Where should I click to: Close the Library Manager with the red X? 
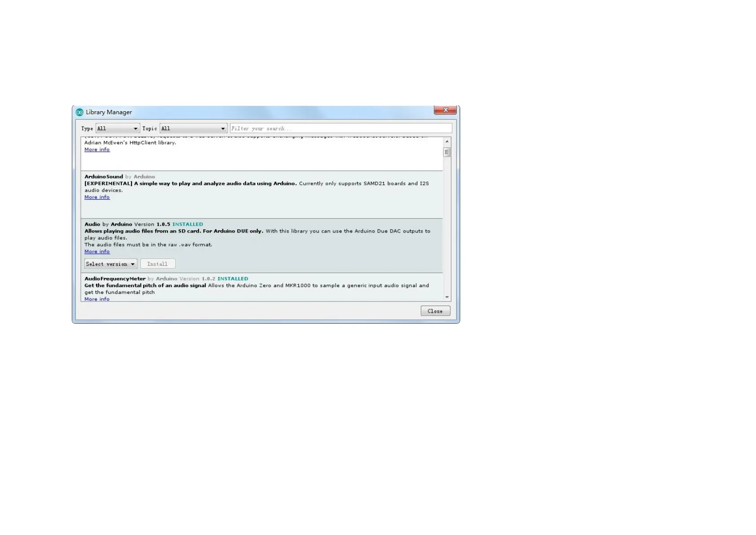[x=445, y=110]
